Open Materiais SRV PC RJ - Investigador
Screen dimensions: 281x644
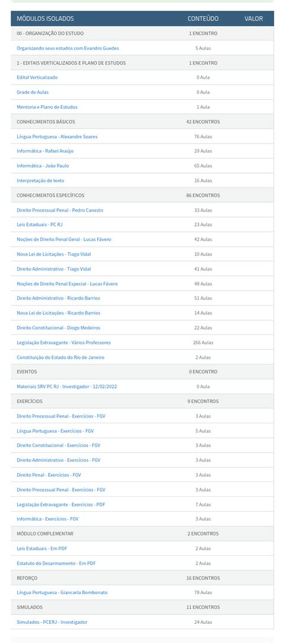coord(67,387)
